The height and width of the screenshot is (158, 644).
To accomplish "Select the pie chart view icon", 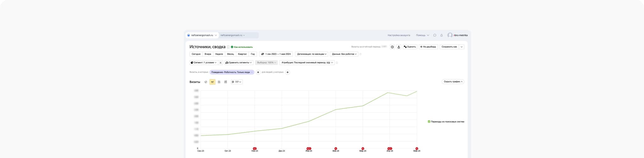I will 206,82.
